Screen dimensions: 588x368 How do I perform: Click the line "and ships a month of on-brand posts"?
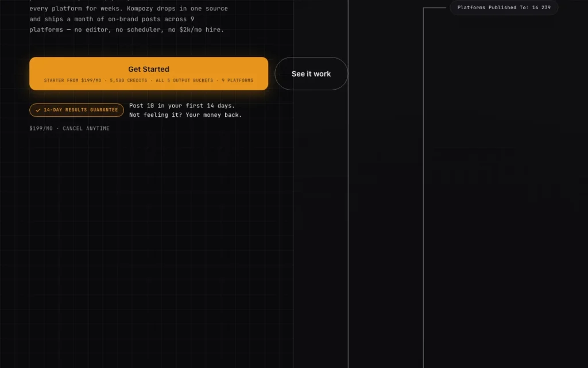(112, 19)
